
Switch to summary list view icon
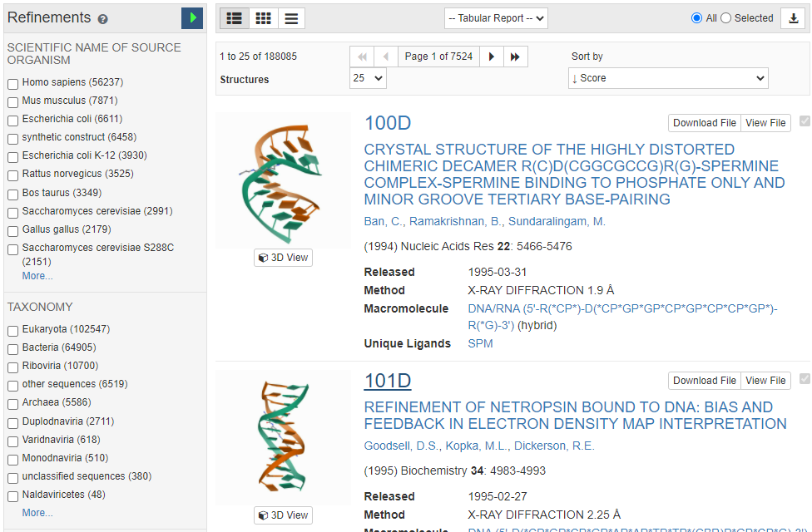tap(235, 18)
